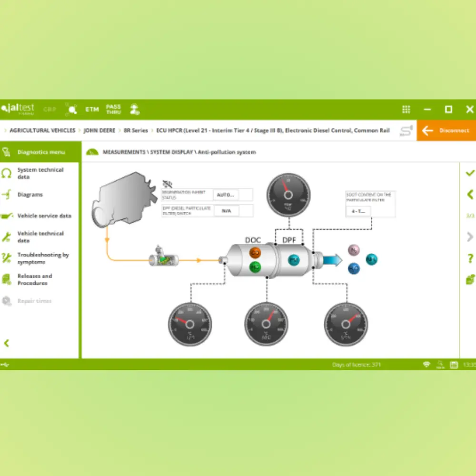476x476 pixels.
Task: Click the greyed Repair times entry
Action: (x=34, y=301)
